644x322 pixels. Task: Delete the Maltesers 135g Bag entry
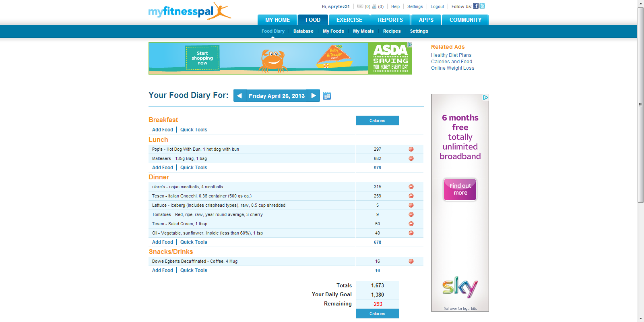point(411,158)
